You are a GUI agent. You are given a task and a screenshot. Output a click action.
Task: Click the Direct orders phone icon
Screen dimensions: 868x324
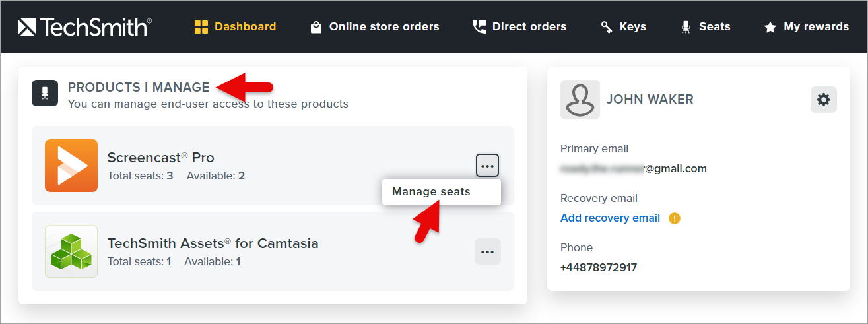(x=479, y=27)
